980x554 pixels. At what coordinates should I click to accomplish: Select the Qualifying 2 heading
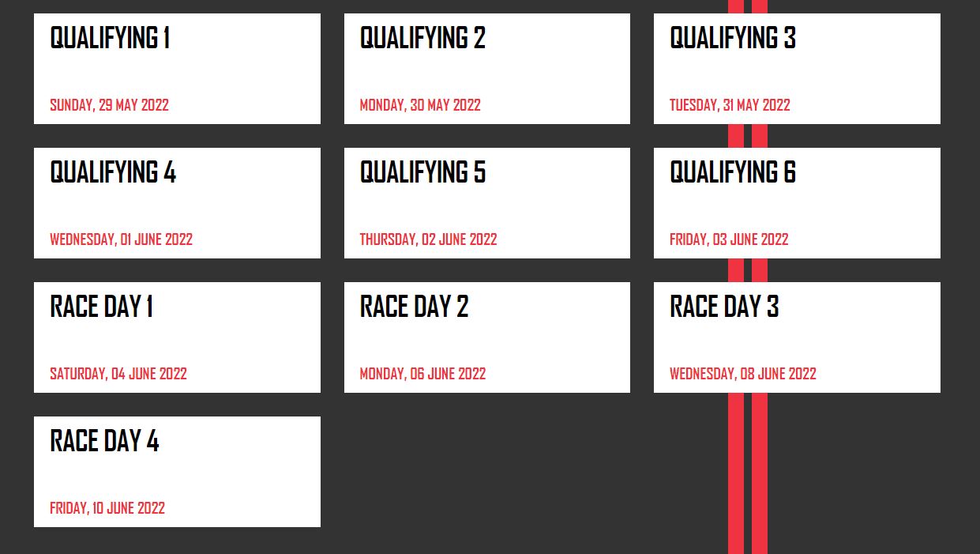tap(422, 38)
